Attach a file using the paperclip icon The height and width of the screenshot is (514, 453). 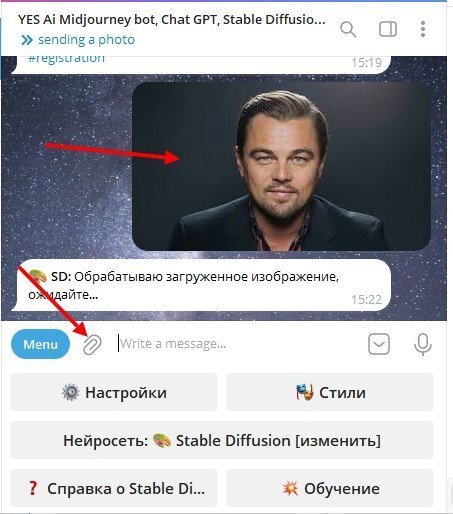pos(92,344)
